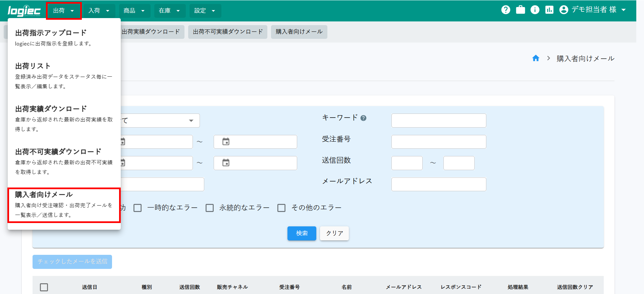644x294 pixels.
Task: Click チェックしたメールを送信 button
Action: tap(72, 262)
